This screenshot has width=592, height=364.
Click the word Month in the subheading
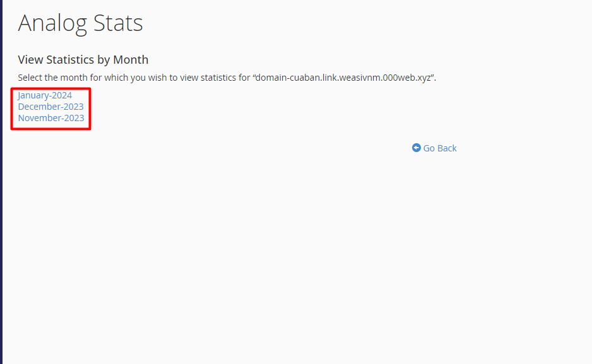click(x=131, y=59)
